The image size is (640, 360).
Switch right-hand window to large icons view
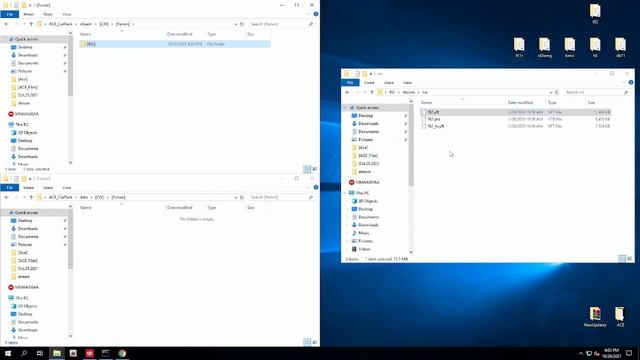pyautogui.click(x=629, y=259)
